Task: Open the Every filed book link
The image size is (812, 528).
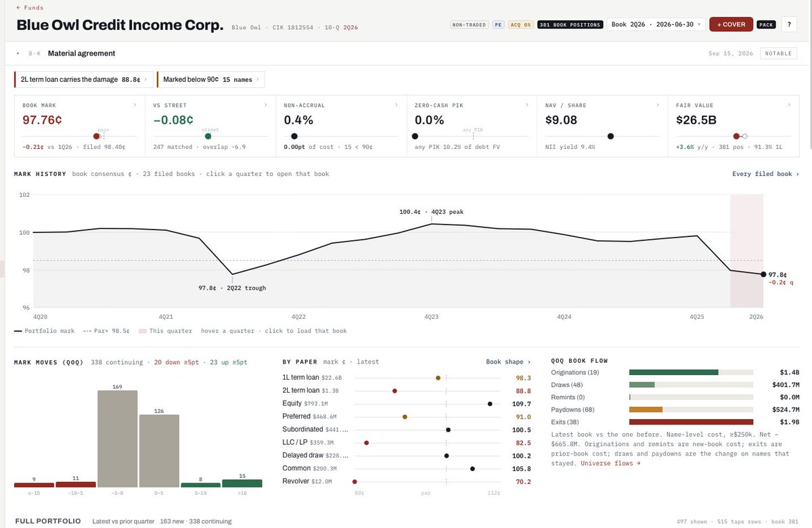Action: click(765, 174)
